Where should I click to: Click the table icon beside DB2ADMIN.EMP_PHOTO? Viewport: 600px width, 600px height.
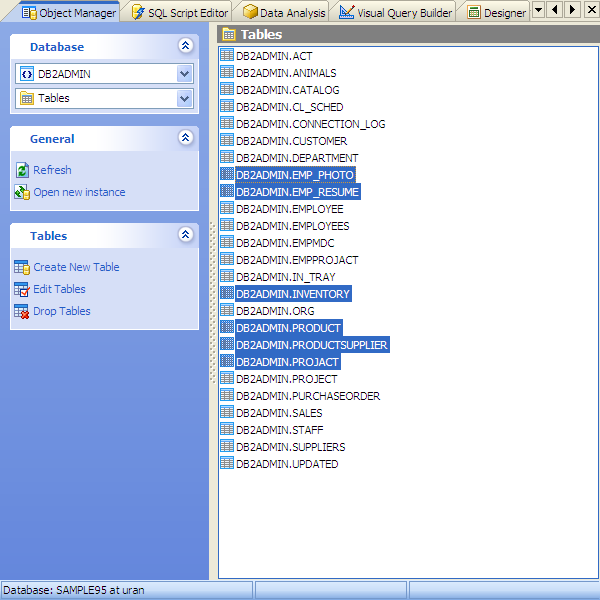pyautogui.click(x=227, y=175)
